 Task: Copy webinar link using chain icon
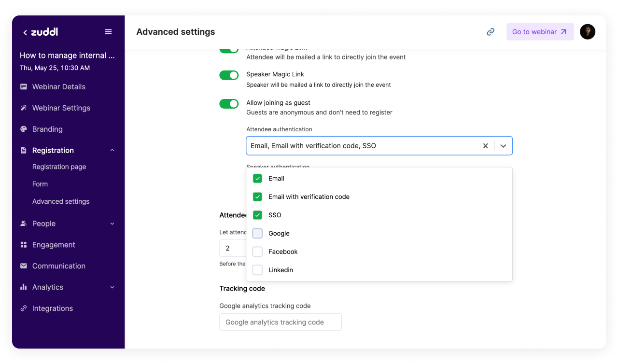coord(491,32)
